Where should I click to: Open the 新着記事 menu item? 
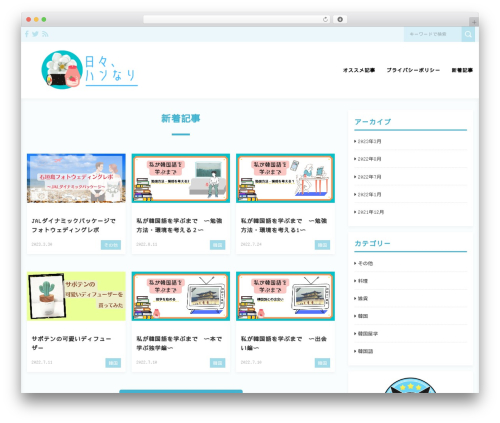point(462,70)
